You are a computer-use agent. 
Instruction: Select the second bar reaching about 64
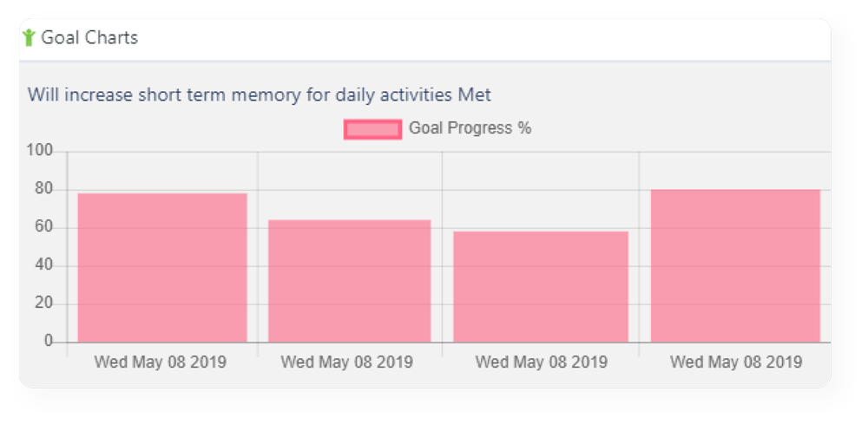click(x=349, y=281)
